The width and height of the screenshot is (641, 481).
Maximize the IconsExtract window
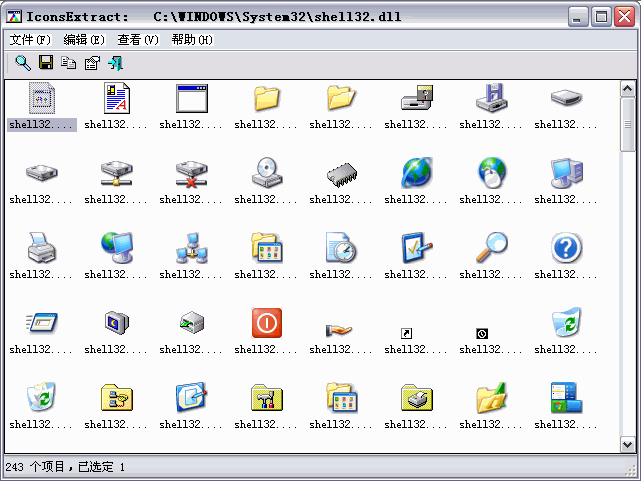click(x=601, y=17)
